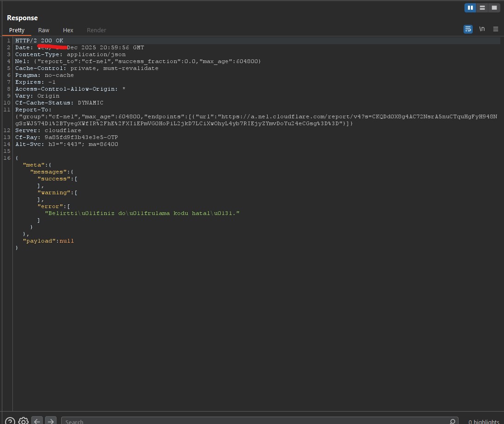Click the "Cache-Control: private, must-revalidate" line
This screenshot has height=424, width=504.
tap(87, 68)
